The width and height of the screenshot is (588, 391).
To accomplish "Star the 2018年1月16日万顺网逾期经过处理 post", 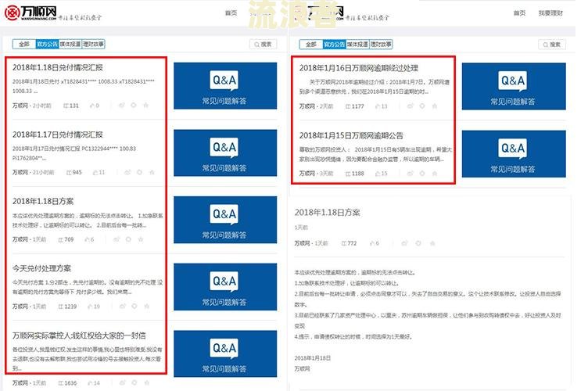I will click(x=435, y=106).
